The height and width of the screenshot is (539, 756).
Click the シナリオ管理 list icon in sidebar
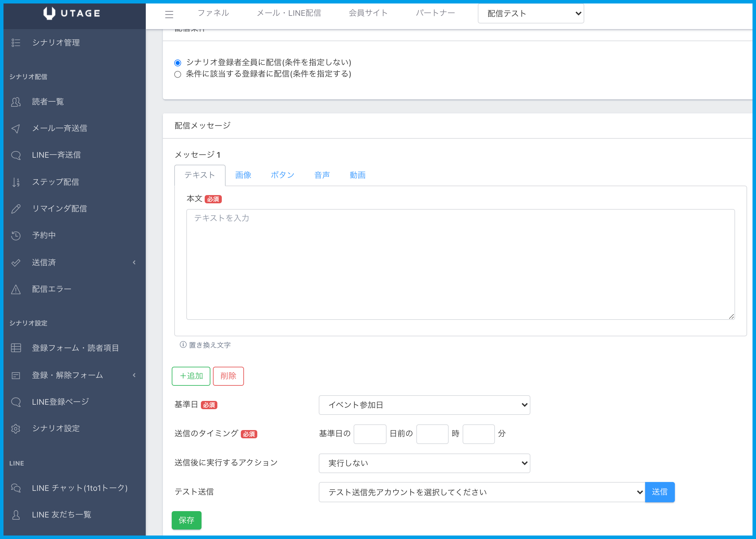(x=16, y=42)
